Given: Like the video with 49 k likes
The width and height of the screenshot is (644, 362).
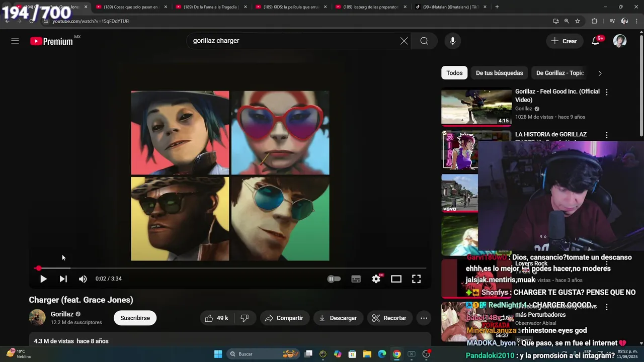Looking at the screenshot, I should (x=216, y=318).
